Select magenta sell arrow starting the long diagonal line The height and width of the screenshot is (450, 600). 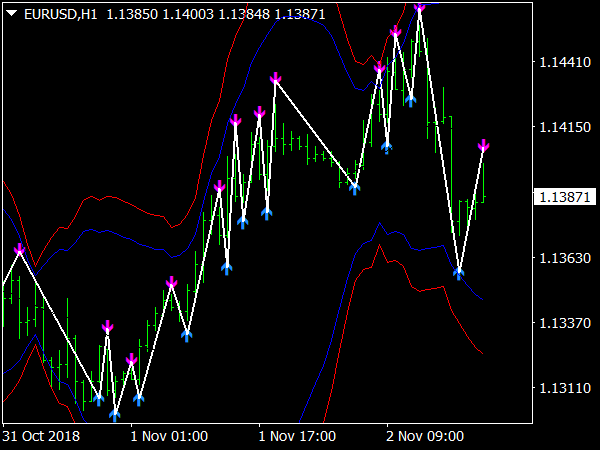click(x=275, y=78)
